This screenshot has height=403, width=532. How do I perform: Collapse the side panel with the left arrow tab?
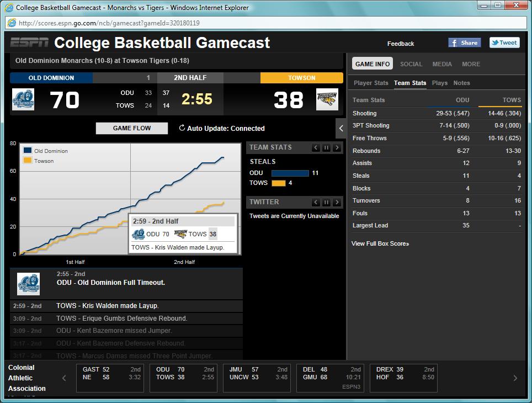point(341,128)
